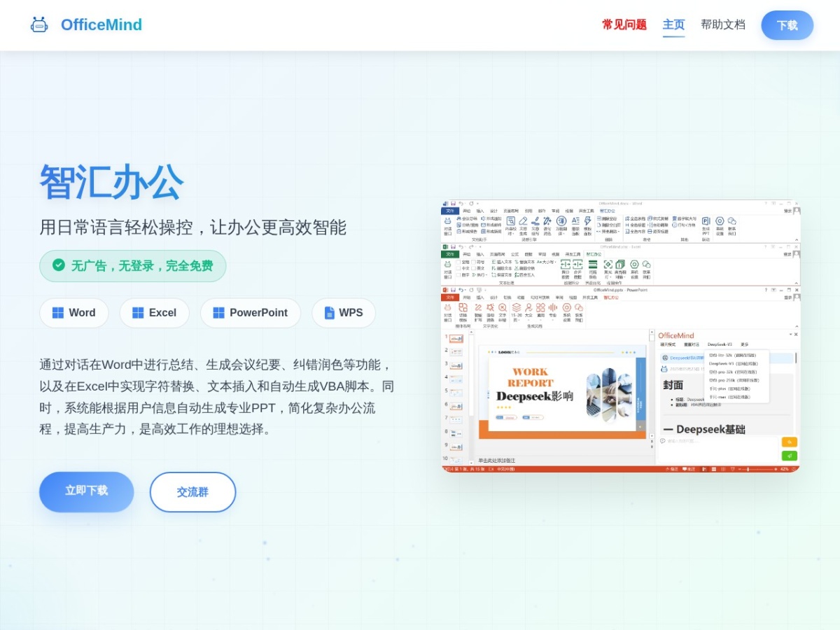Image resolution: width=840 pixels, height=630 pixels.
Task: Select the WPS platform pill
Action: pyautogui.click(x=344, y=313)
